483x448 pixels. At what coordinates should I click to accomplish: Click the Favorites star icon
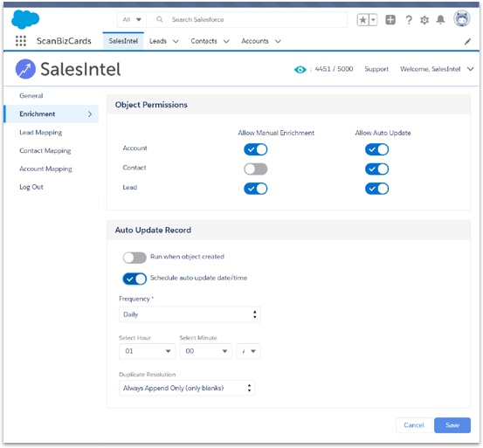point(362,20)
